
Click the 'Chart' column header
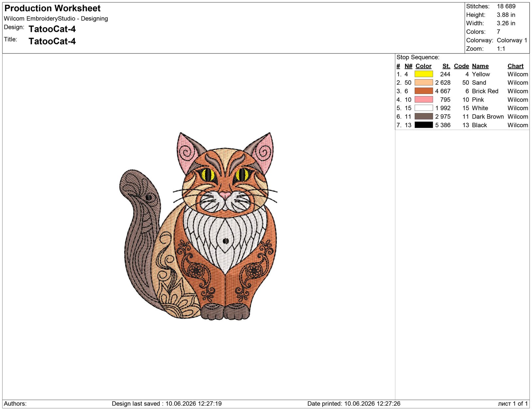tap(515, 66)
